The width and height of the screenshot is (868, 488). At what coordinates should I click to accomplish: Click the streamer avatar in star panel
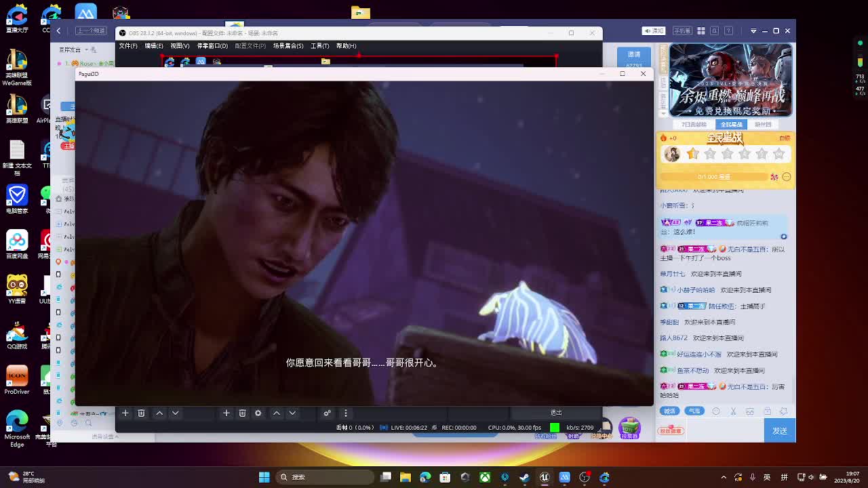671,155
